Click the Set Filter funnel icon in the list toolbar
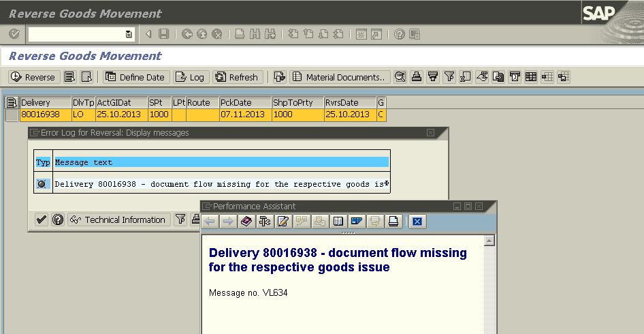644x334 pixels. point(449,77)
